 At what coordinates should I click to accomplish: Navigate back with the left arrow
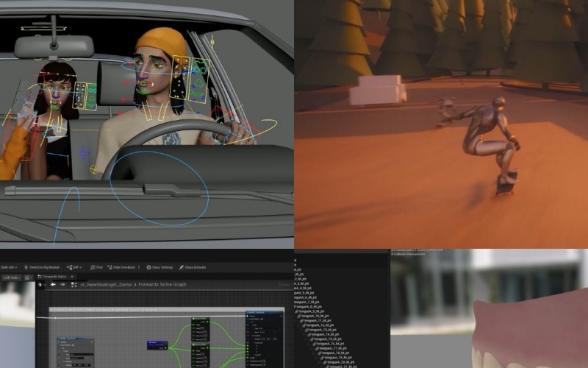tap(53, 285)
